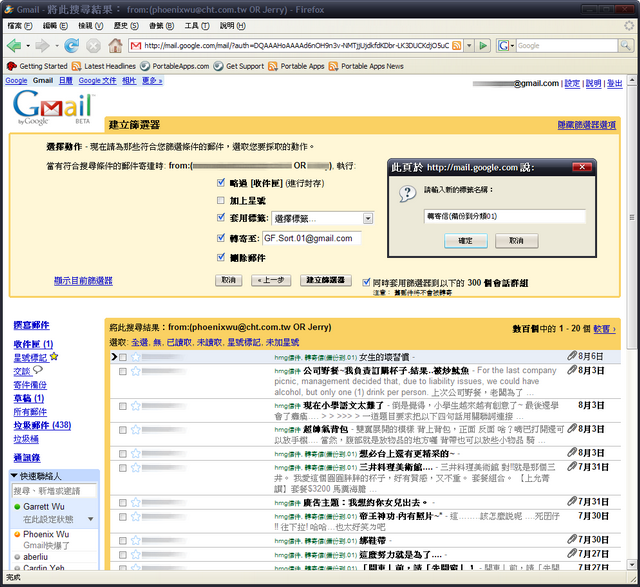Open 工具 menu

pos(197,26)
